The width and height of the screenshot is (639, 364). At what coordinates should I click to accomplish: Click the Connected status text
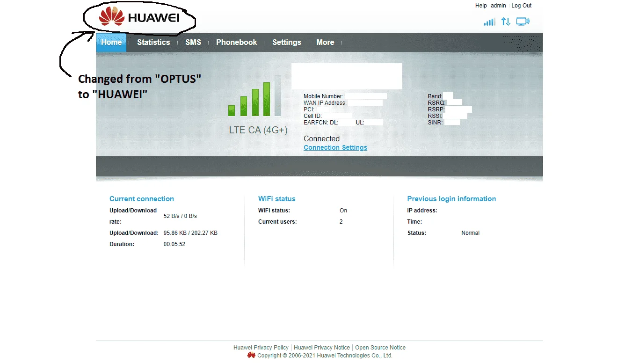point(322,138)
